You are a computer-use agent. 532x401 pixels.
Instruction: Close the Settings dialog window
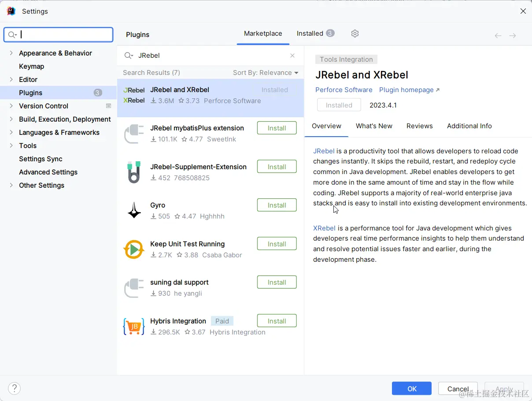[523, 11]
